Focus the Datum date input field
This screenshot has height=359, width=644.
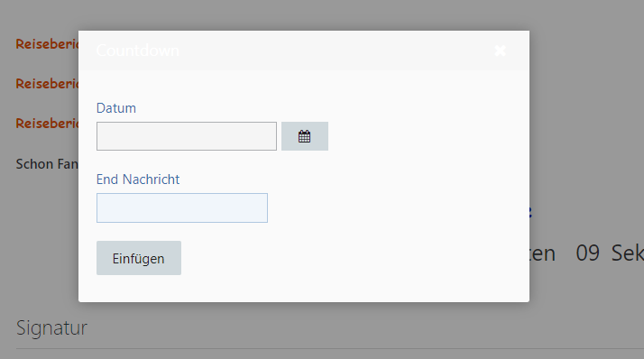[187, 136]
